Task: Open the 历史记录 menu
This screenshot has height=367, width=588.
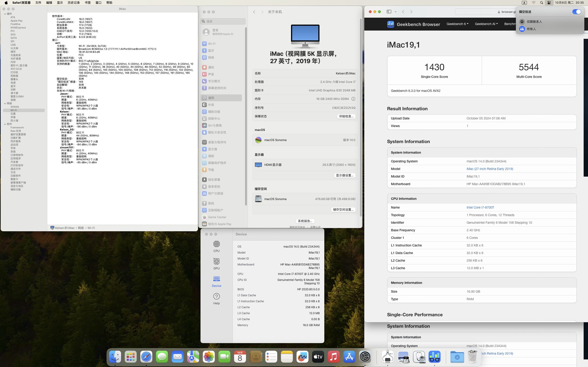Action: pos(73,3)
